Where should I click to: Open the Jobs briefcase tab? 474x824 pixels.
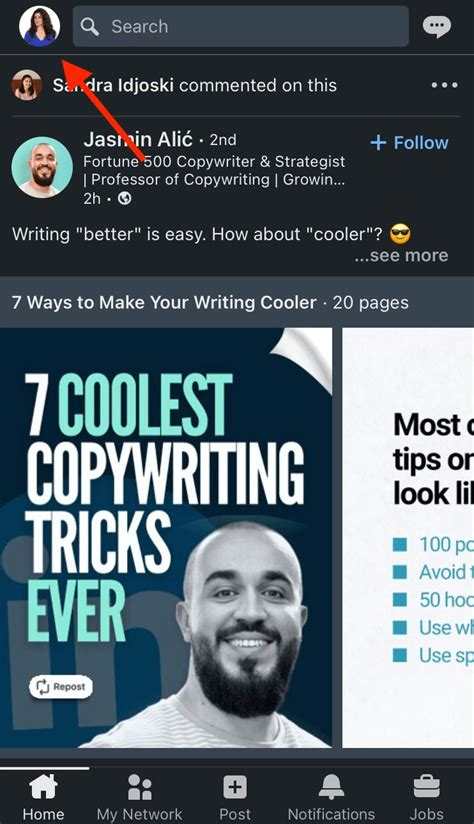(x=427, y=797)
